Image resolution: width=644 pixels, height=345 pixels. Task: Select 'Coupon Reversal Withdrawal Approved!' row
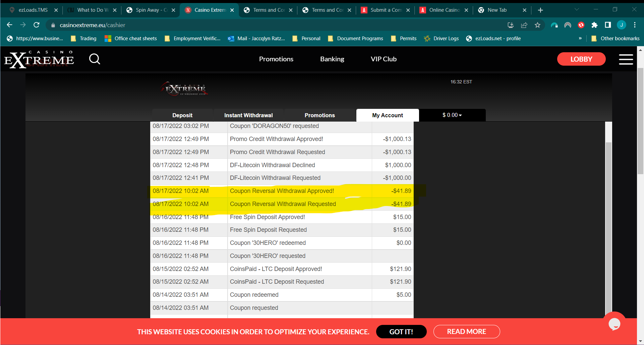[x=282, y=191]
